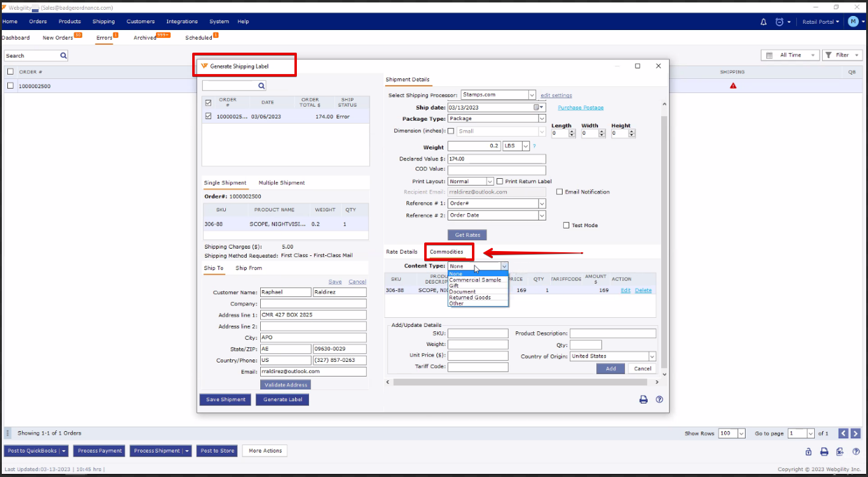Open the Ship From tab
868x477 pixels.
pos(249,268)
